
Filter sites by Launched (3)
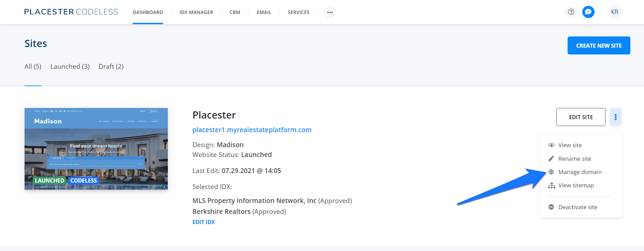[70, 66]
